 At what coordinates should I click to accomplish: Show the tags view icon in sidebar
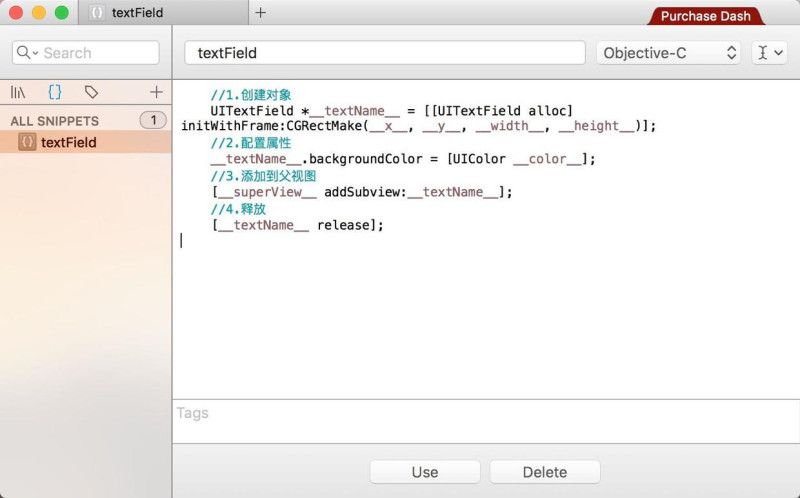click(x=91, y=92)
